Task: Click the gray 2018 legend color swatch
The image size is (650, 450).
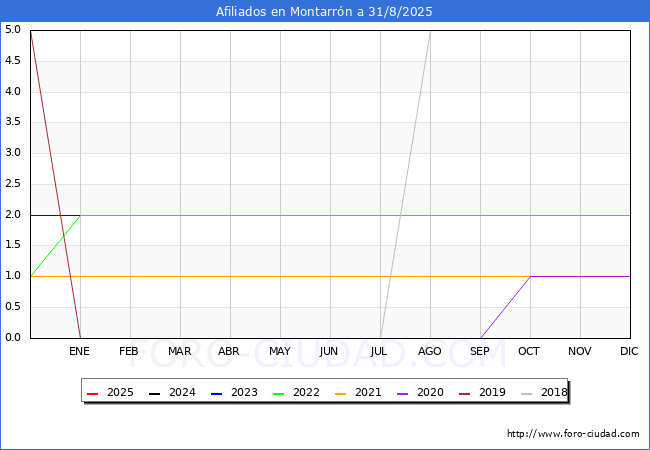Action: point(526,393)
